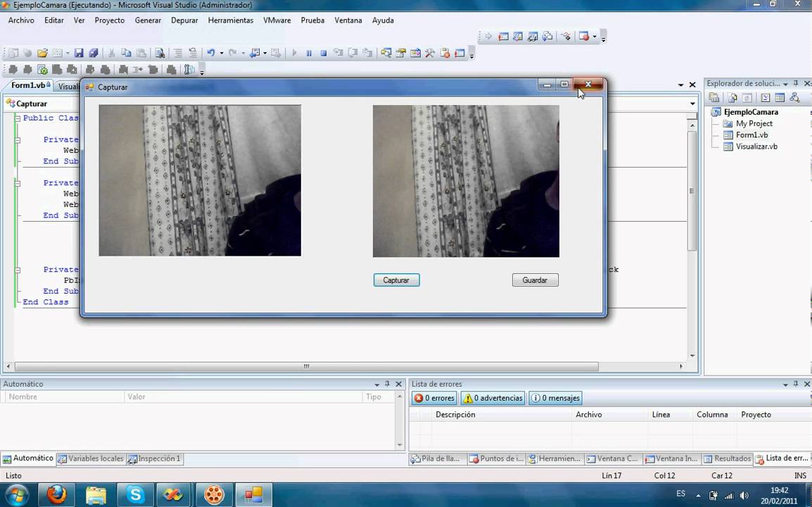Screen dimensions: 812x507
Task: Toggle the 0 advertencias filter
Action: tap(493, 398)
